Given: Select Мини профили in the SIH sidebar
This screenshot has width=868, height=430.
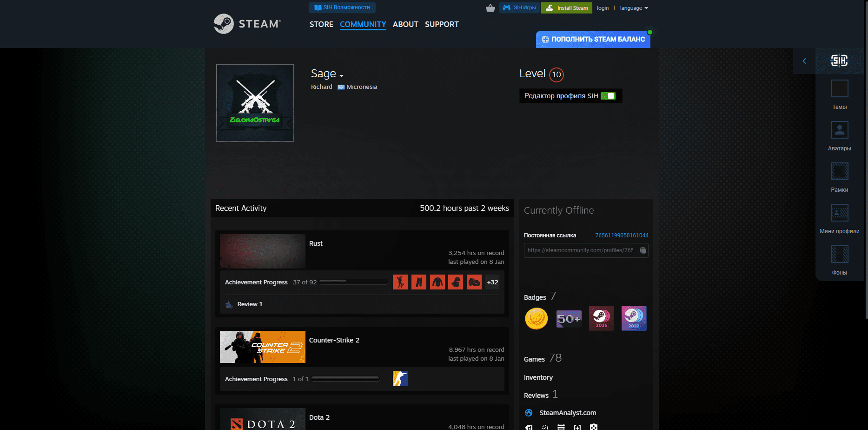Looking at the screenshot, I should (839, 218).
